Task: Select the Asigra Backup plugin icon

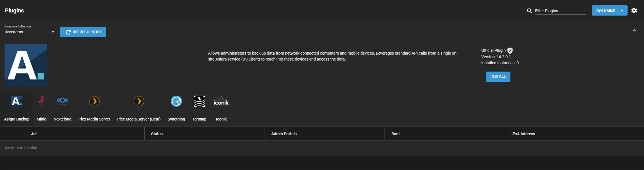Action: pyautogui.click(x=17, y=101)
